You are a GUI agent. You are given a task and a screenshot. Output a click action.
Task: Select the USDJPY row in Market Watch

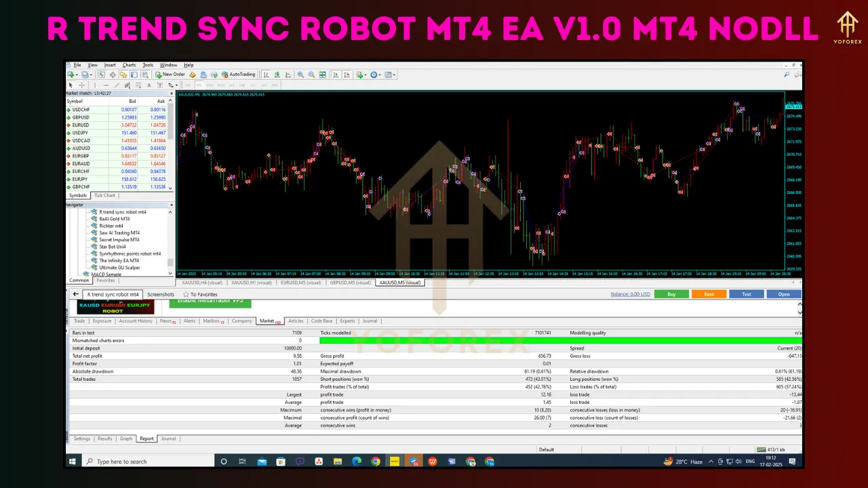116,133
